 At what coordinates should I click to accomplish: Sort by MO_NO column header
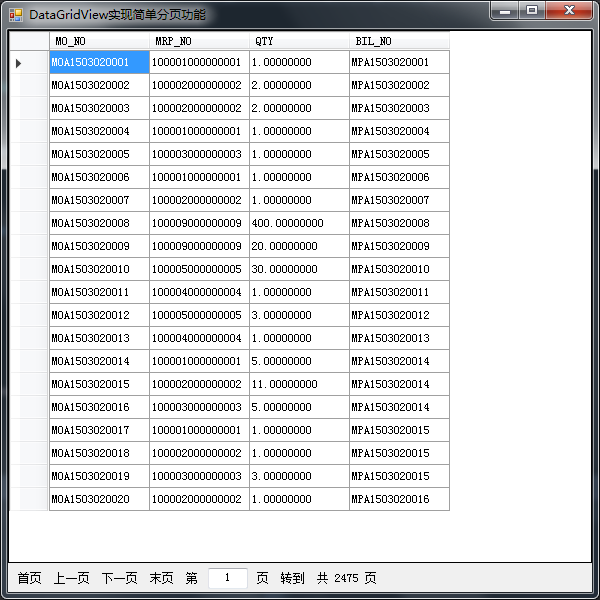pyautogui.click(x=99, y=41)
